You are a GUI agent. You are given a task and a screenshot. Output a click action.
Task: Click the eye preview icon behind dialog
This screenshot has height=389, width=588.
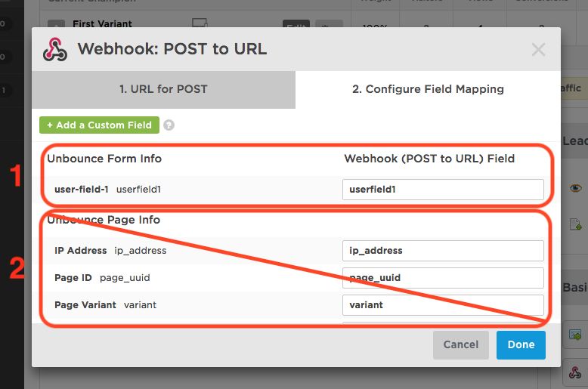tap(575, 188)
